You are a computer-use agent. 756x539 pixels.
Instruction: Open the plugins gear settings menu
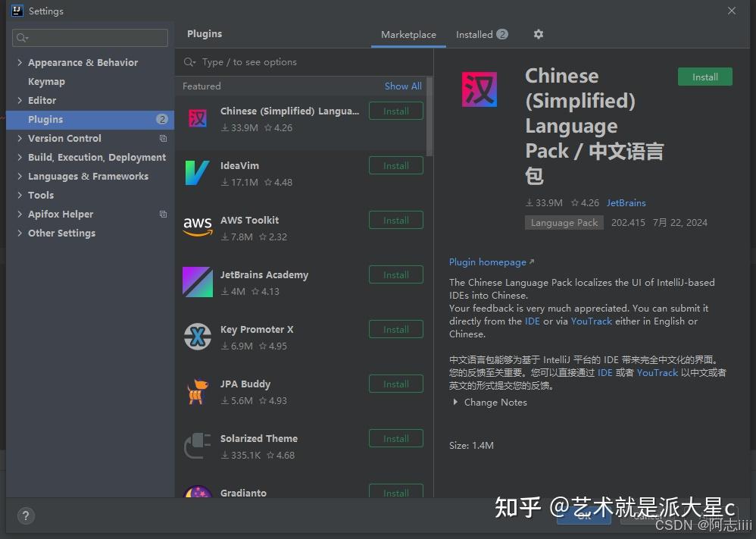tap(539, 34)
